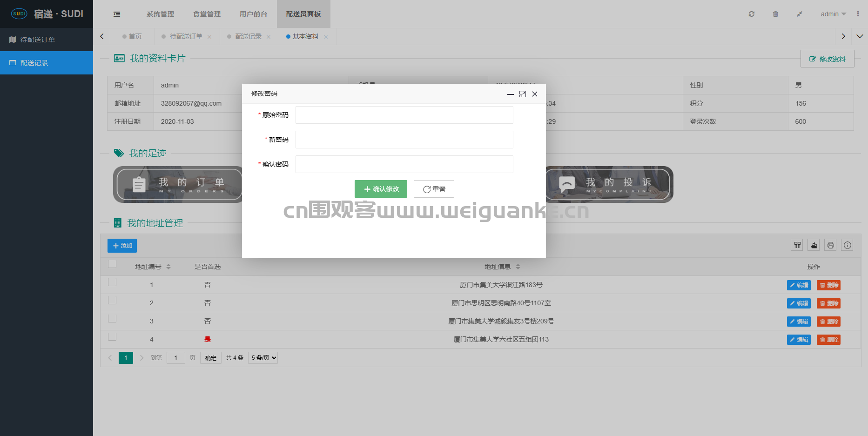Screen dimensions: 868x436
Task: Open the vertical more-options menu icon
Action: pyautogui.click(x=858, y=14)
